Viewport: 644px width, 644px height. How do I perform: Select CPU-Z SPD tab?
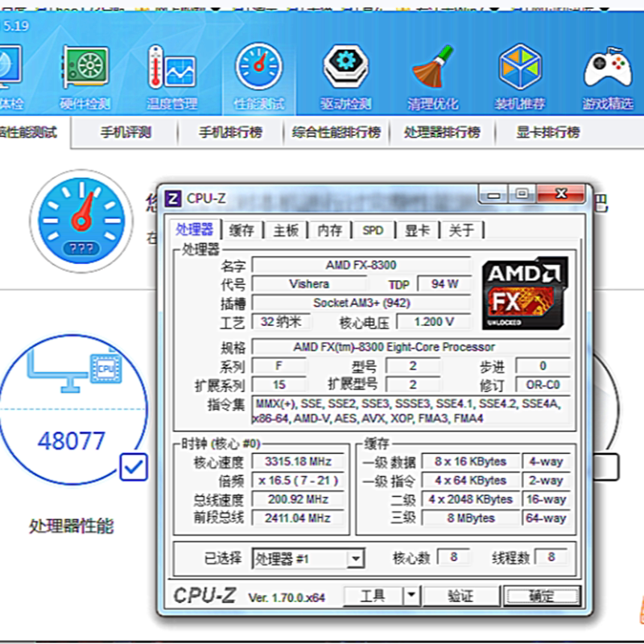pos(373,230)
